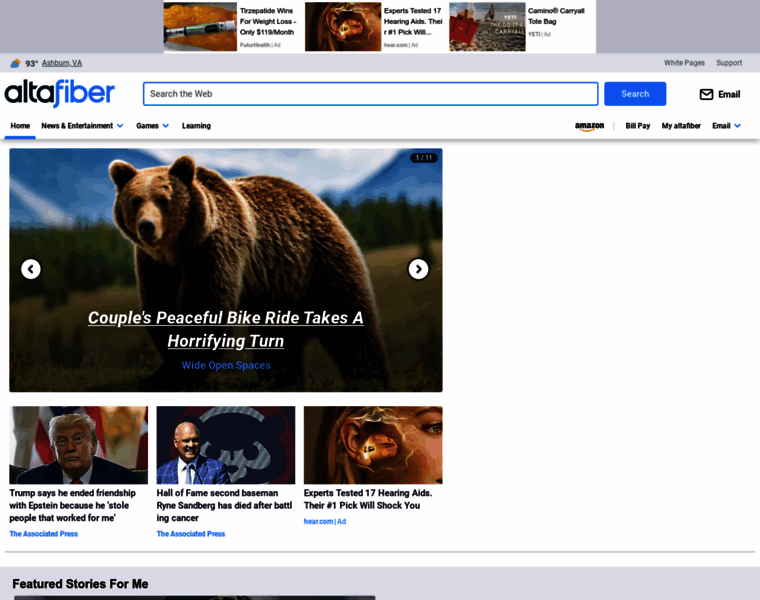Screen dimensions: 760x600
Task: Open top banner hearing aids ad
Action: click(x=374, y=27)
